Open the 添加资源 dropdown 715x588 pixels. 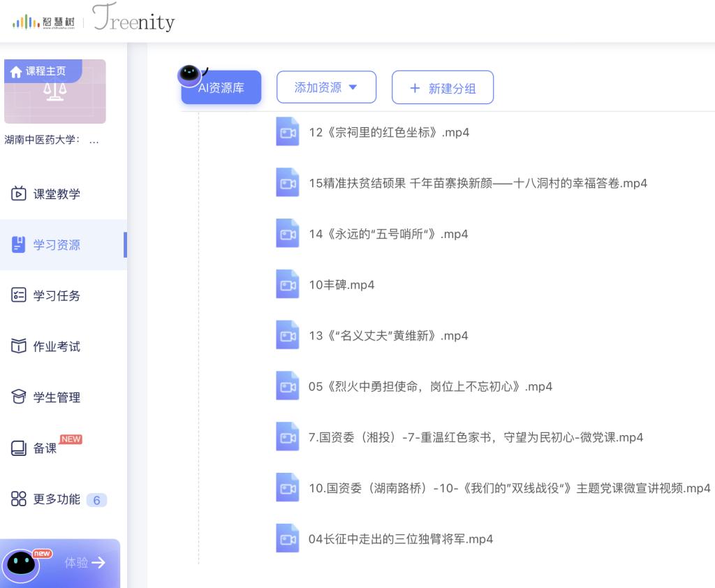coord(326,87)
